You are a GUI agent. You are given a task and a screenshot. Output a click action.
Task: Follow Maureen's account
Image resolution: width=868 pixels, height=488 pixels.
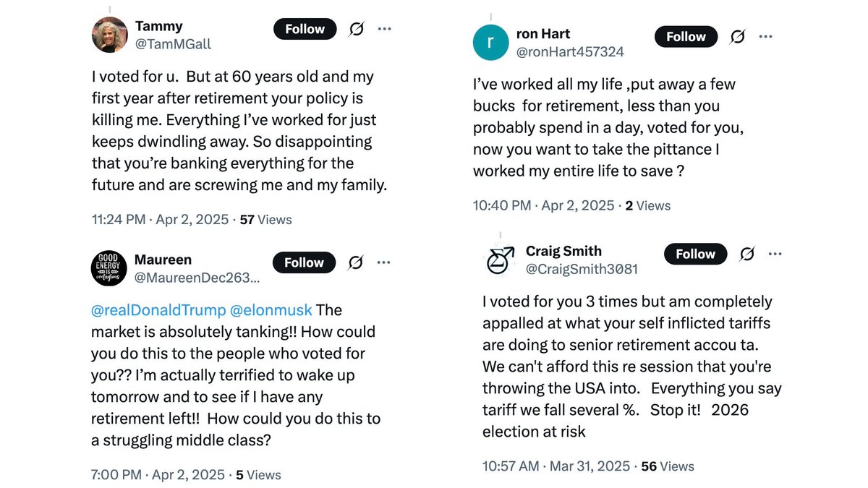coord(304,262)
